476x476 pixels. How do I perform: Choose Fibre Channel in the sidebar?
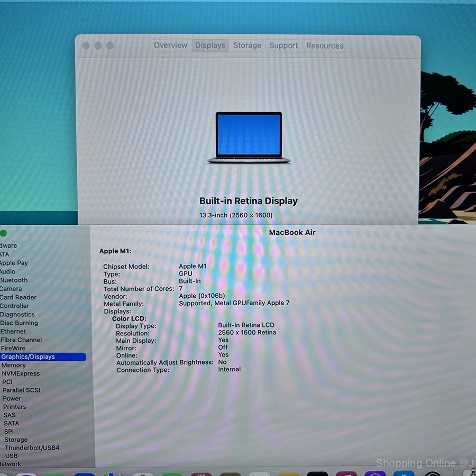click(x=21, y=340)
